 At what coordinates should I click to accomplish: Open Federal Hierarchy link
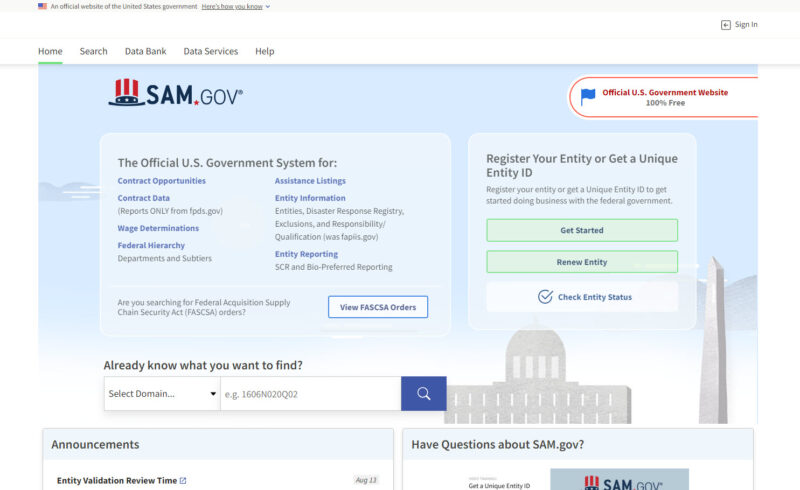151,246
